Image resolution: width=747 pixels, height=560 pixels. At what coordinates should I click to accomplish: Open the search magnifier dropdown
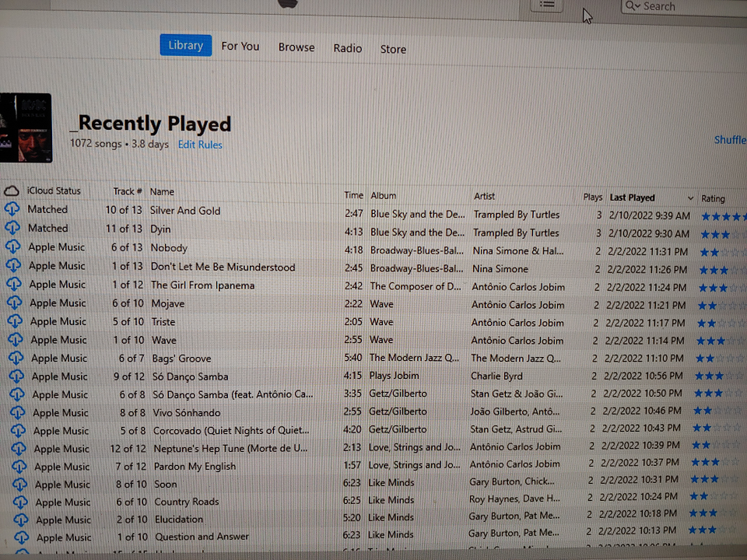tap(633, 5)
